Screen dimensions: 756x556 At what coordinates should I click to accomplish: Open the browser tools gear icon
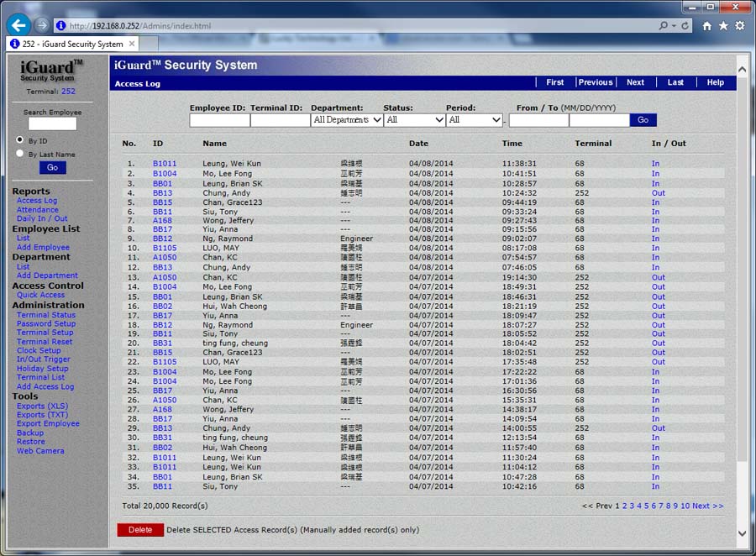pyautogui.click(x=739, y=26)
